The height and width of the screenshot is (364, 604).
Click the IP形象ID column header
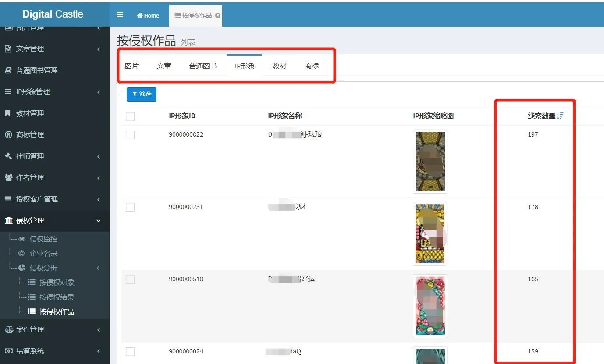pyautogui.click(x=182, y=116)
